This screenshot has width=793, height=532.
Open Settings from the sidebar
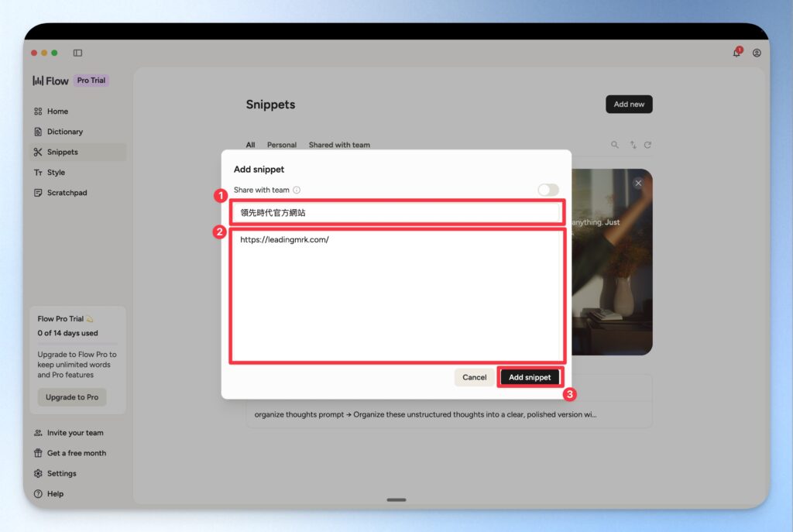coord(61,473)
